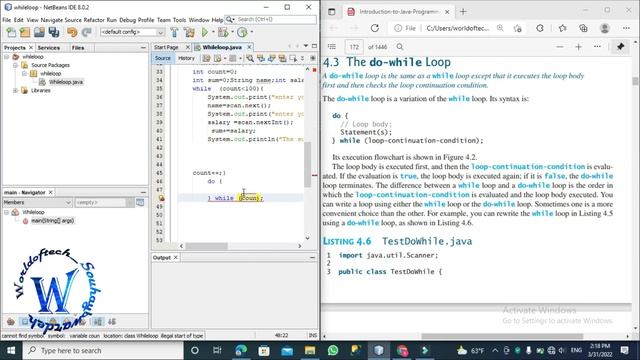This screenshot has height=360, width=640.
Task: Click the NetBeans quick search field
Action: click(271, 19)
